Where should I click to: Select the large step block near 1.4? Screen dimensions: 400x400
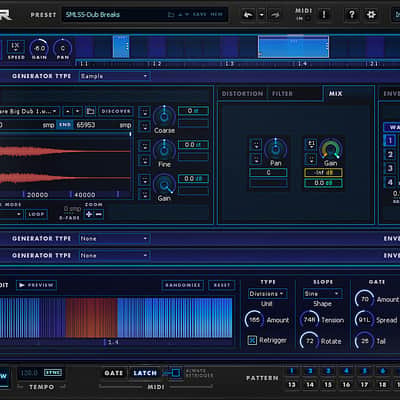293,47
